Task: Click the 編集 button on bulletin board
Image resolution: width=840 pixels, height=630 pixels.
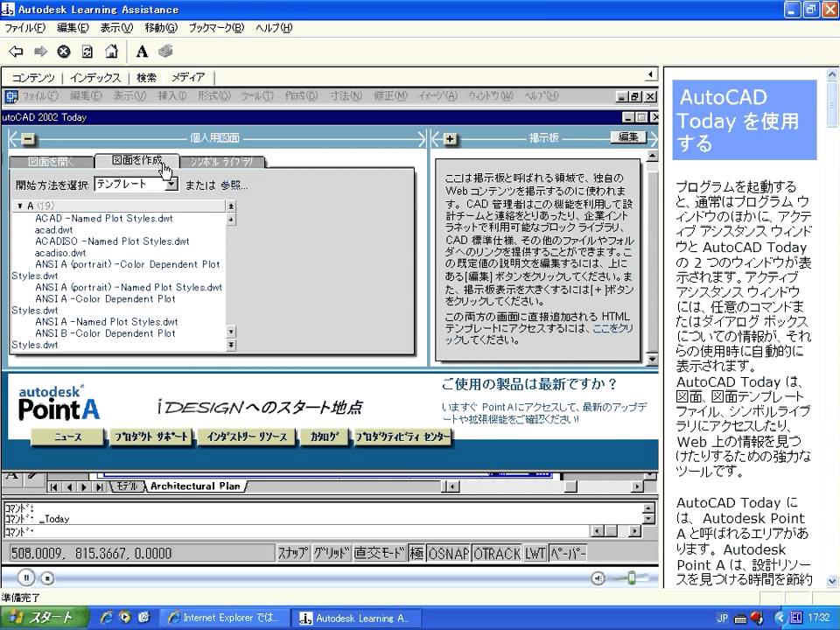Action: tap(628, 137)
